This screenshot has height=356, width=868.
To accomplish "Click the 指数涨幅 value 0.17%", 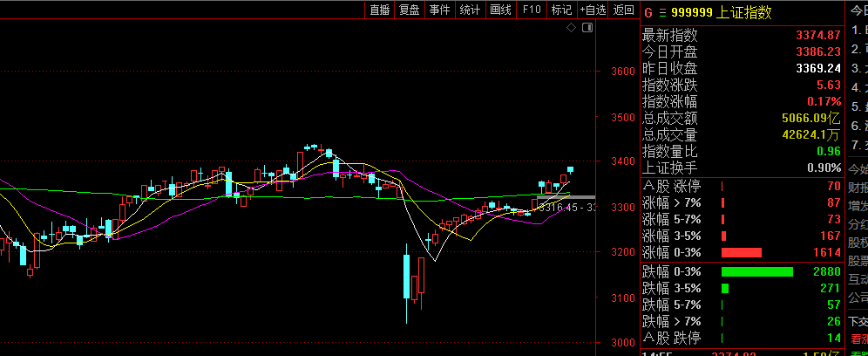I will pyautogui.click(x=824, y=102).
